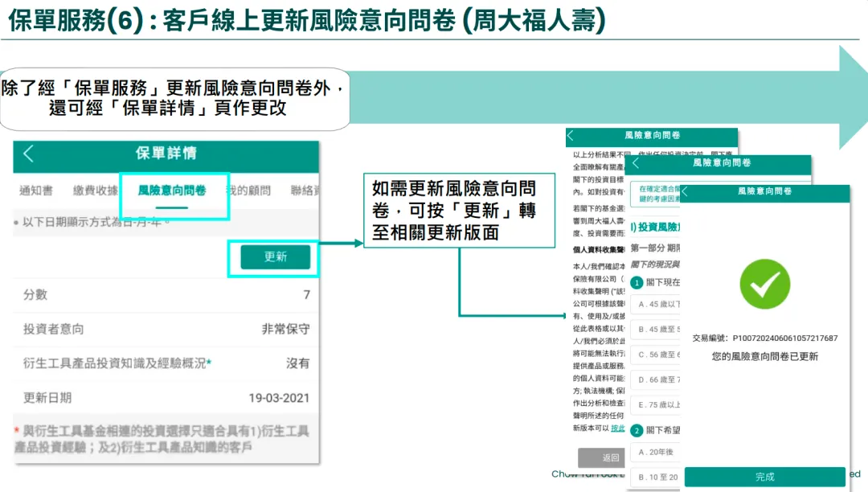Choose option B. 10 至 20
The image size is (868, 492).
click(656, 477)
